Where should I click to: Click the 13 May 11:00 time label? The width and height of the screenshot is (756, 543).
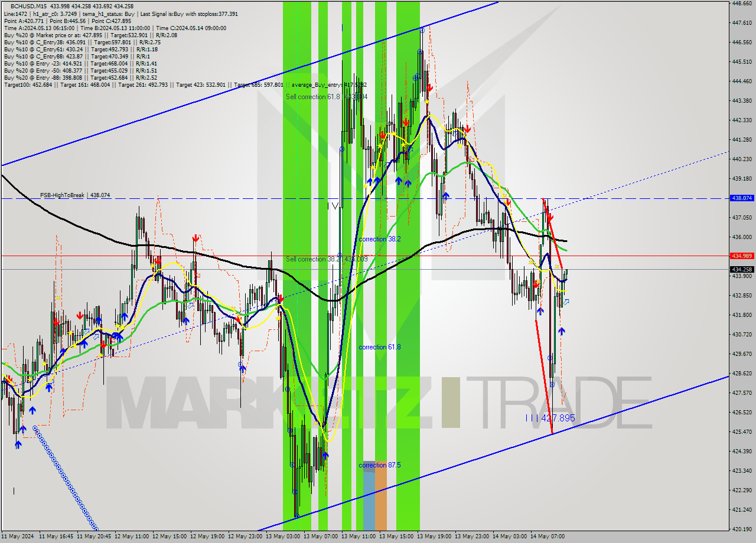point(359,537)
